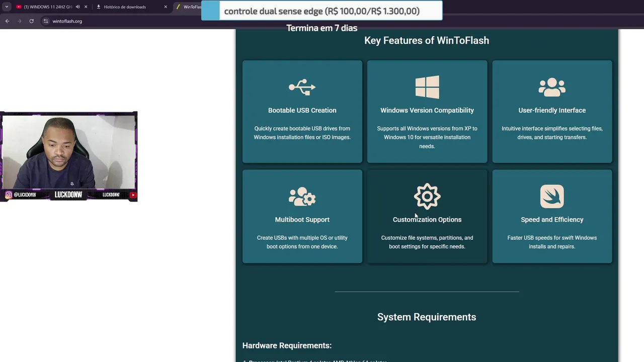This screenshot has height=362, width=644.
Task: Select the Speed and Efficiency heading
Action: (552, 220)
